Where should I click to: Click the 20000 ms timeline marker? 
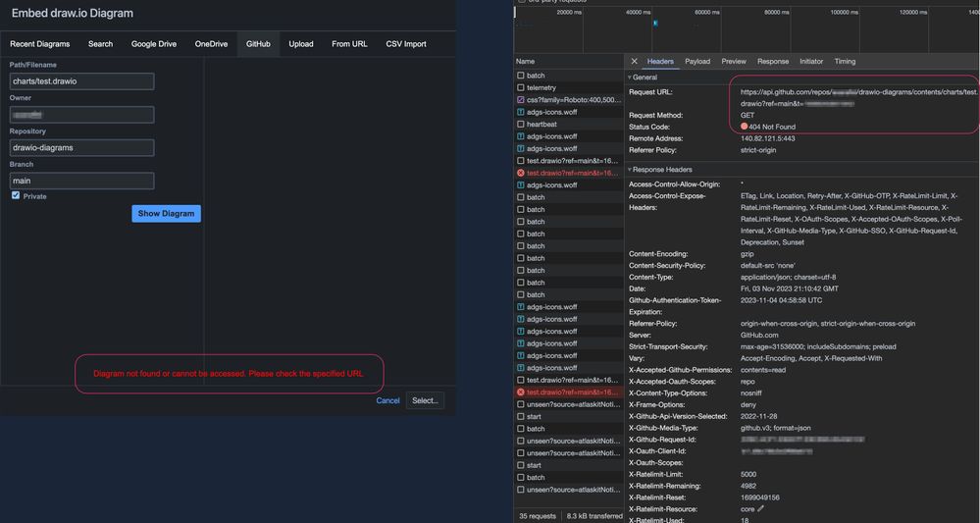click(x=569, y=12)
